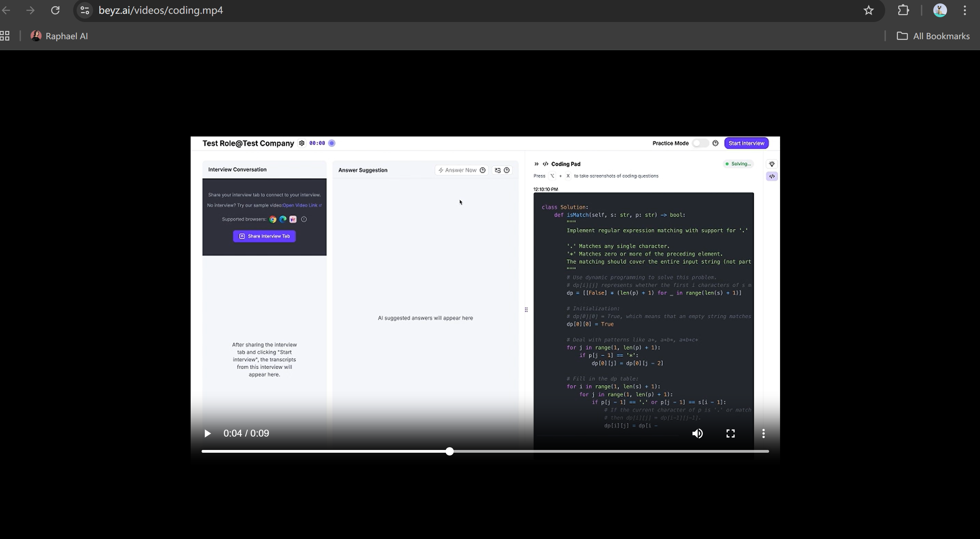Bookmark this page with the star icon

868,10
